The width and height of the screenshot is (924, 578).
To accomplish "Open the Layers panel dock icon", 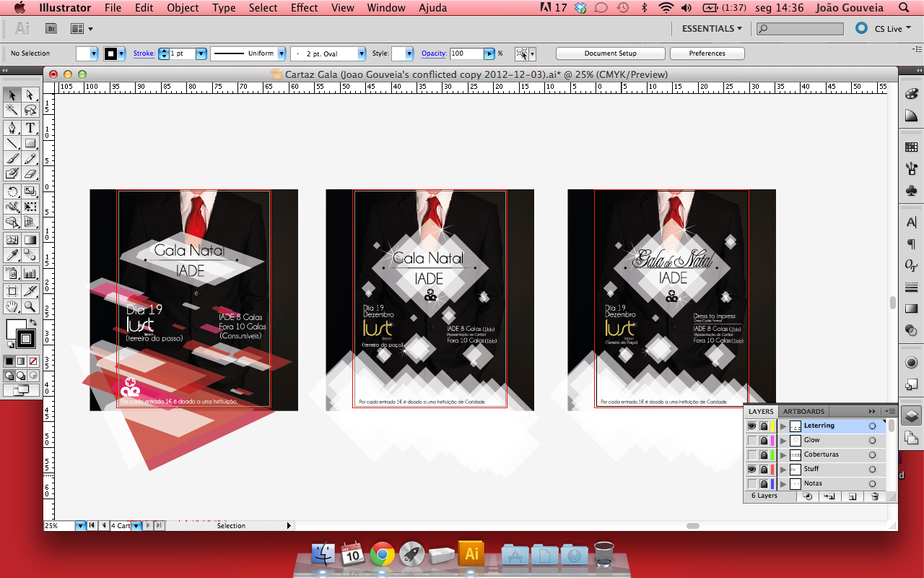I will click(x=911, y=415).
